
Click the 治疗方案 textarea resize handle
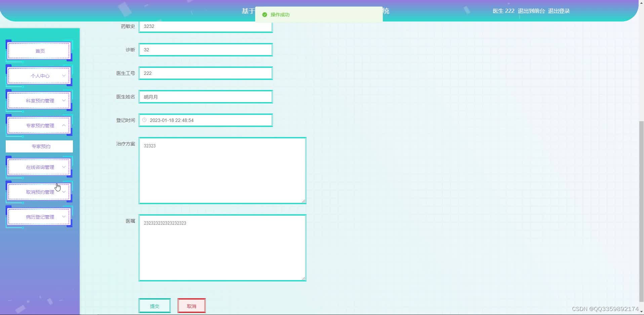point(304,201)
